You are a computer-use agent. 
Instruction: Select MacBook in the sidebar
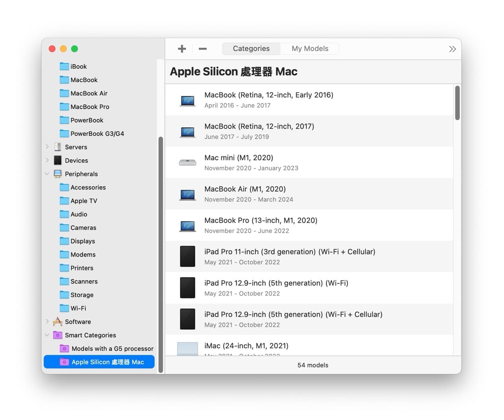coord(84,80)
